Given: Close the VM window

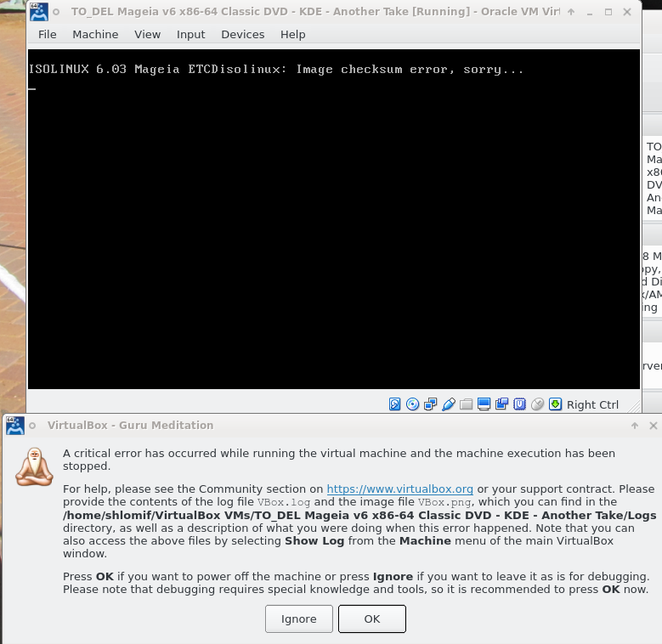Looking at the screenshot, I should (627, 12).
